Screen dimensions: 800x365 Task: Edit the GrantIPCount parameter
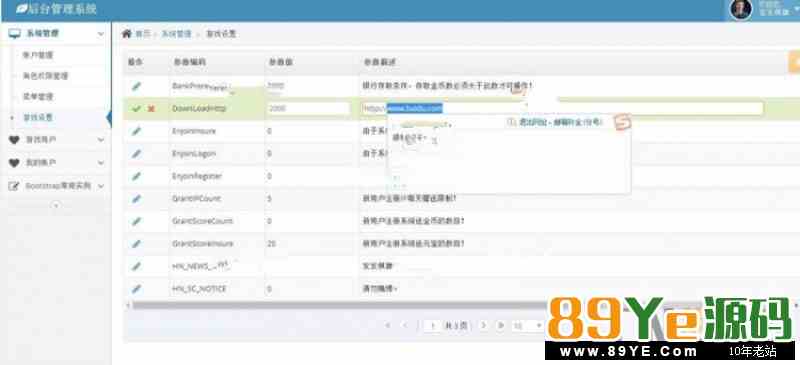click(x=136, y=199)
